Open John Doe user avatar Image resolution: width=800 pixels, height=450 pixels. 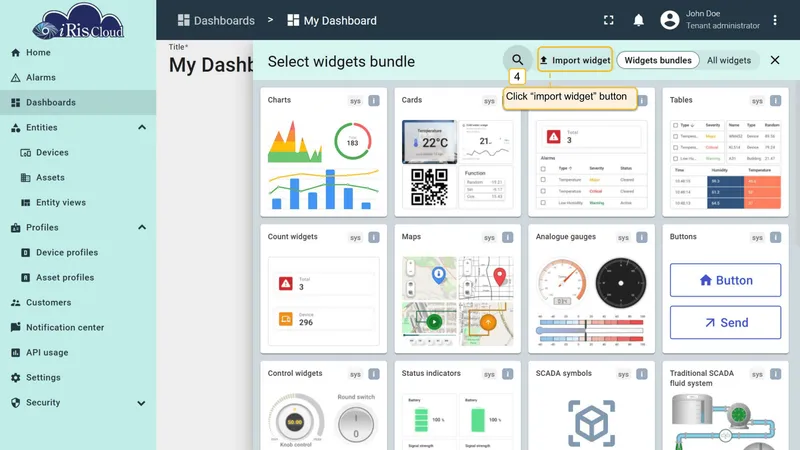point(669,20)
